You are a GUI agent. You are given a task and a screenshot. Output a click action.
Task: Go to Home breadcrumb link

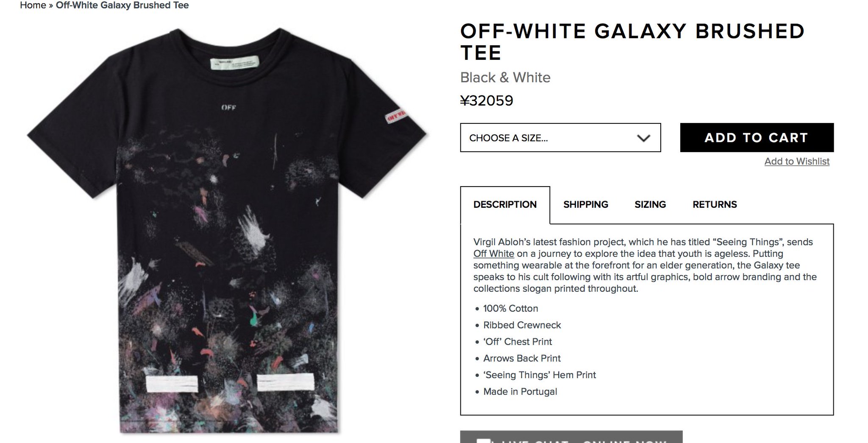click(x=33, y=5)
